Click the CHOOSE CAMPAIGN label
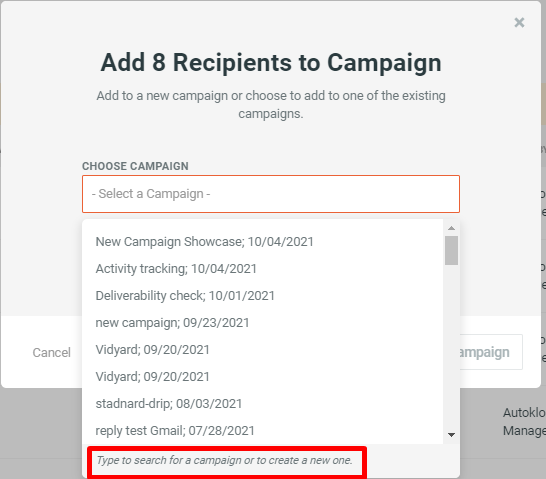Screen dimensions: 546x479 (135, 166)
